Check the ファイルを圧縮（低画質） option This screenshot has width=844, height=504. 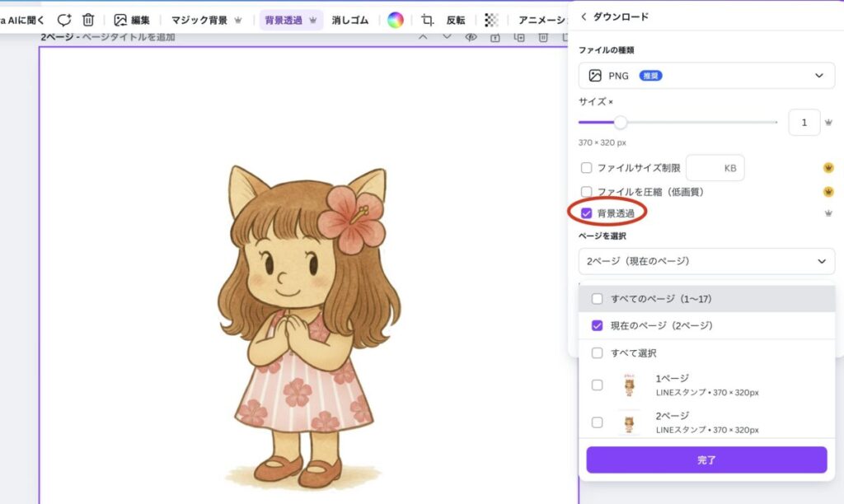point(587,191)
